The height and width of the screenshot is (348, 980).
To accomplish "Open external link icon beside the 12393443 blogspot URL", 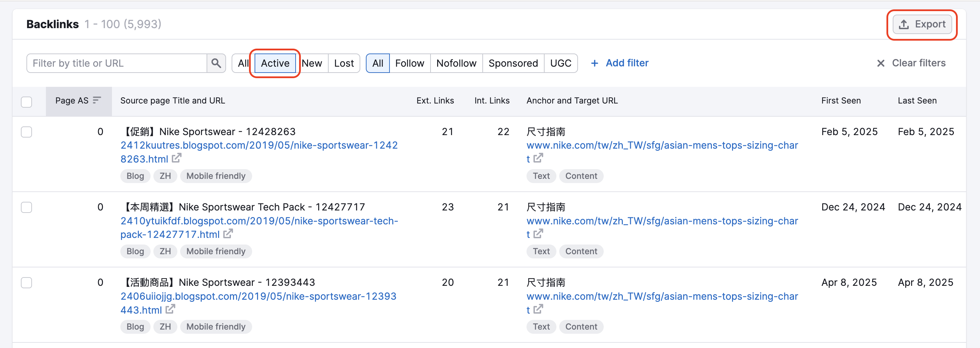I will (x=170, y=310).
